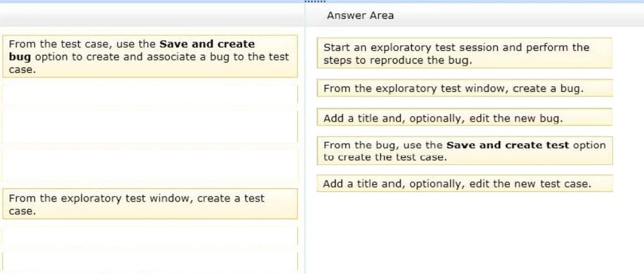Click the blank header bar above the left column
This screenshot has width=644, height=274.
pos(151,15)
